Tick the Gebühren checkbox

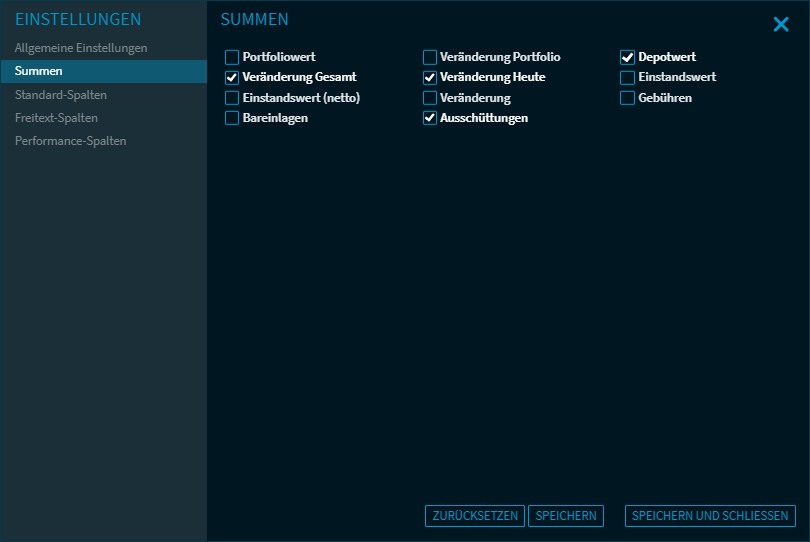628,98
